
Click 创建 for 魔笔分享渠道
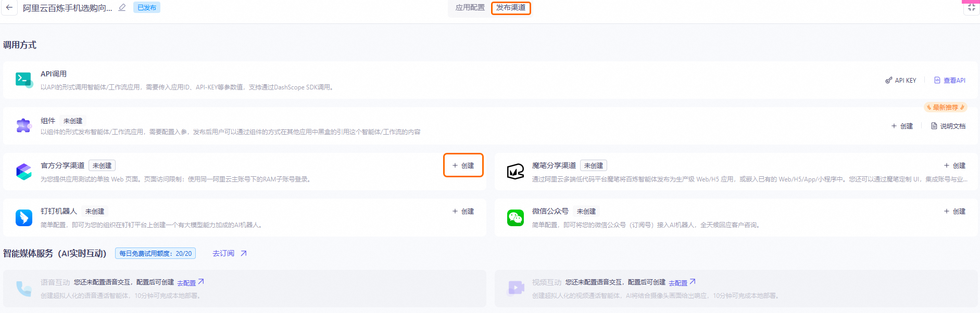[954, 166]
